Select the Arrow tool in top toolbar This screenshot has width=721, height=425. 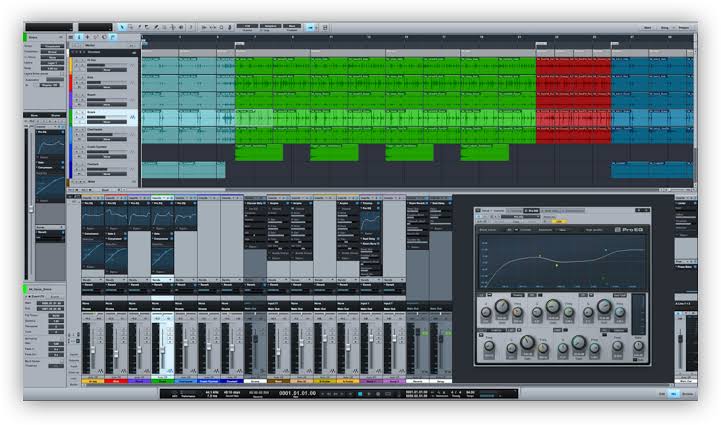(x=122, y=28)
